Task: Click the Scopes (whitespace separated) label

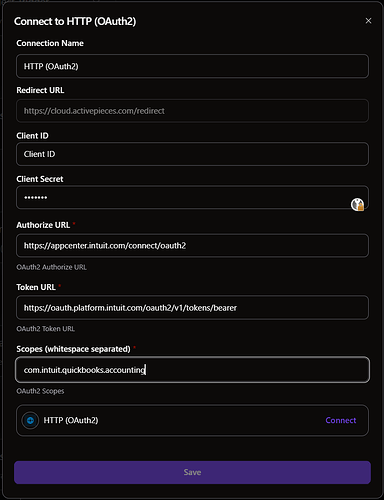Action: pos(73,349)
